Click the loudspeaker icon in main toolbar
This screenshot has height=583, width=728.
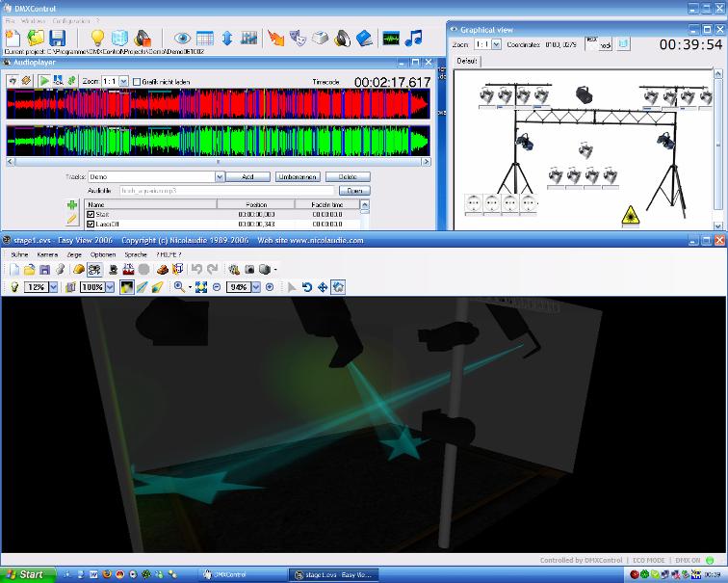click(x=341, y=39)
